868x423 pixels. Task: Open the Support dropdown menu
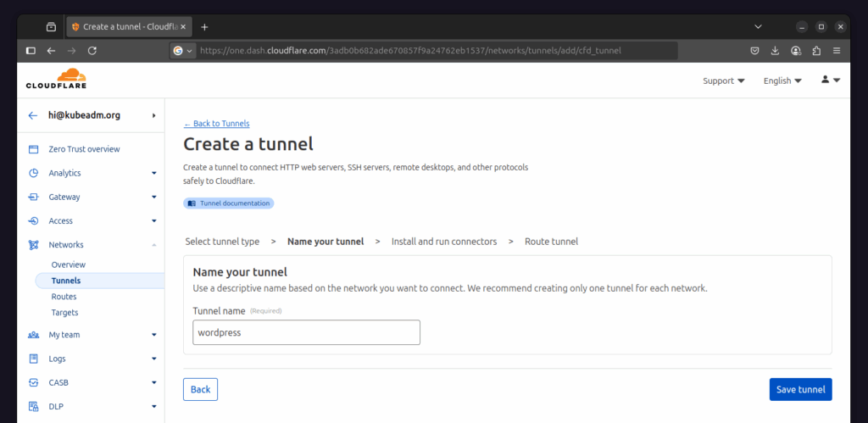724,81
